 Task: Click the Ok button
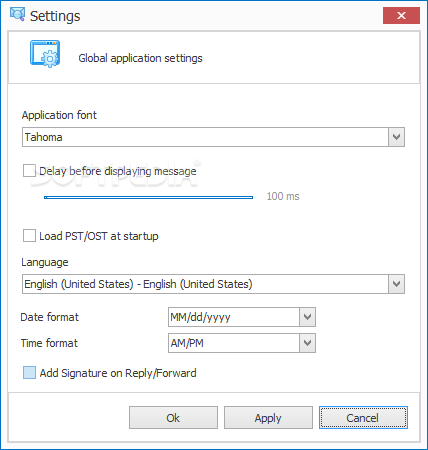tap(173, 418)
